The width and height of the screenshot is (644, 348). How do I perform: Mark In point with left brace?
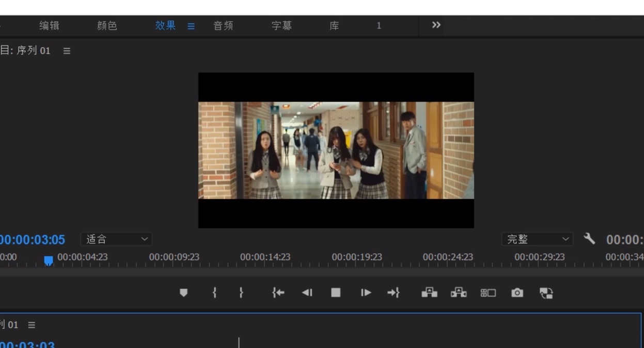tap(214, 293)
